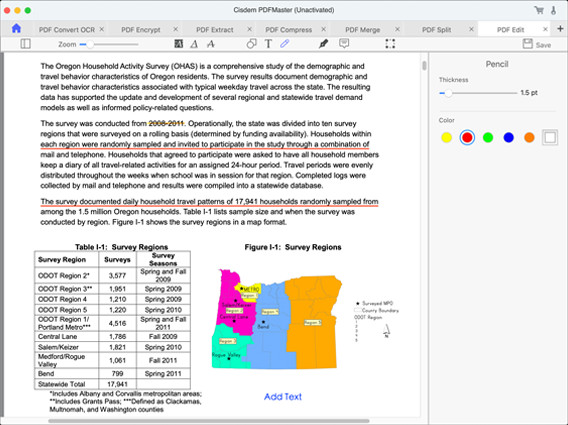Choose the blue pencil color
568x425 pixels.
click(509, 137)
